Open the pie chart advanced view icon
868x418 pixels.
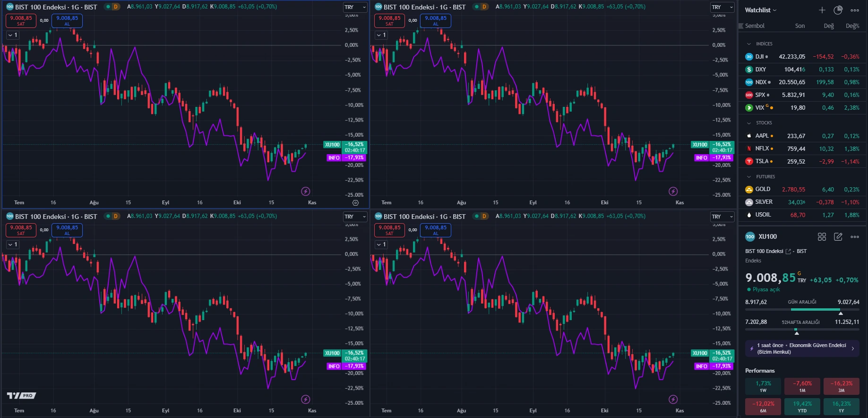click(838, 10)
